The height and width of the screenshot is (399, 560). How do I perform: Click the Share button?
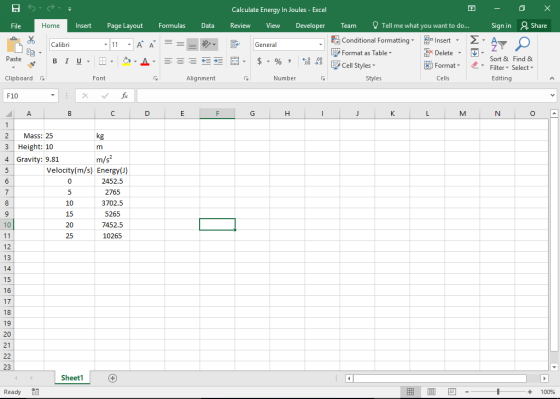pos(534,26)
